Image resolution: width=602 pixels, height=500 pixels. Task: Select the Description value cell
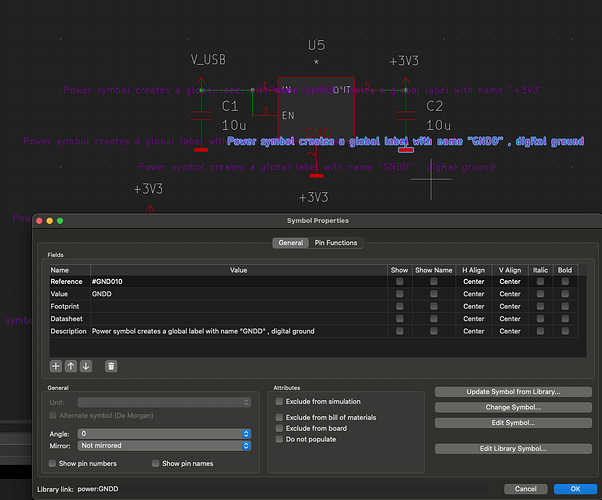pyautogui.click(x=239, y=331)
